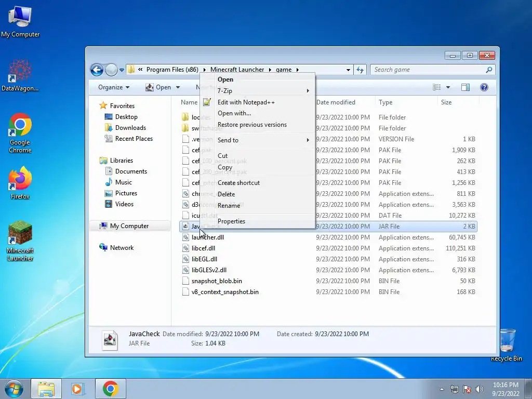Open view options dropdown arrow
This screenshot has width=532, height=399.
[x=448, y=87]
